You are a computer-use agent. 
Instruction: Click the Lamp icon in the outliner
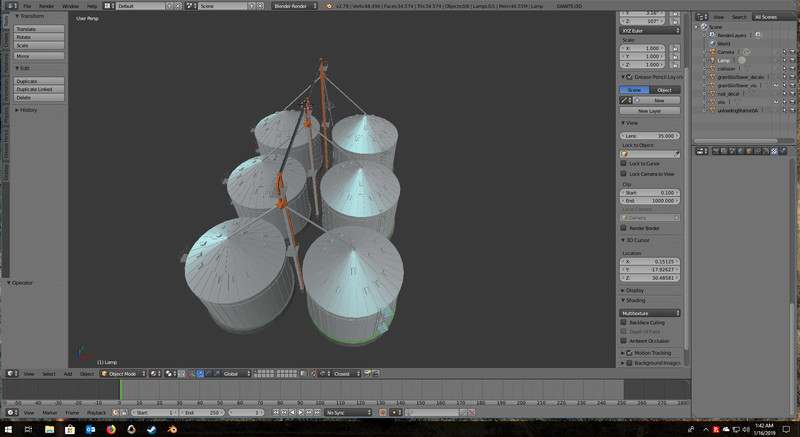[x=712, y=60]
